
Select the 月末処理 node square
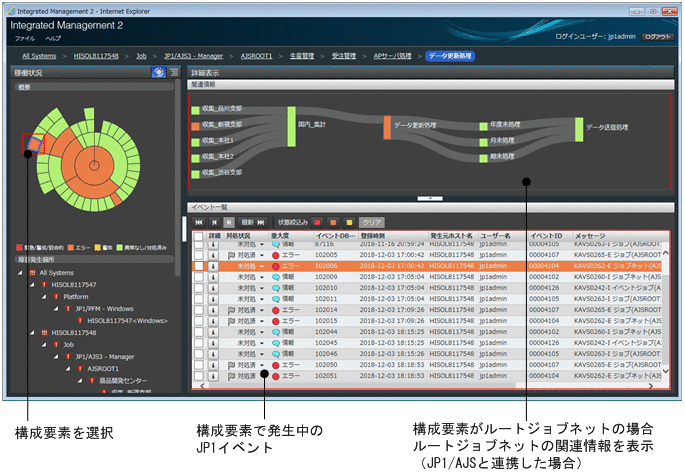(483, 142)
